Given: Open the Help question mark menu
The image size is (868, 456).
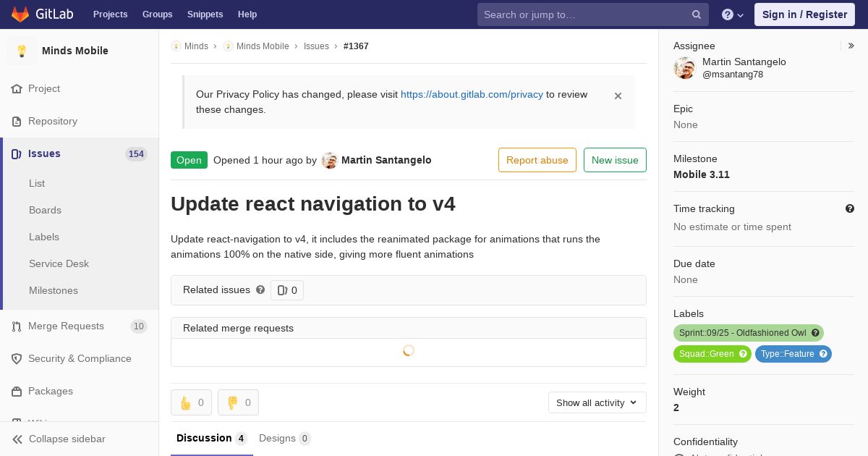Looking at the screenshot, I should coord(733,14).
